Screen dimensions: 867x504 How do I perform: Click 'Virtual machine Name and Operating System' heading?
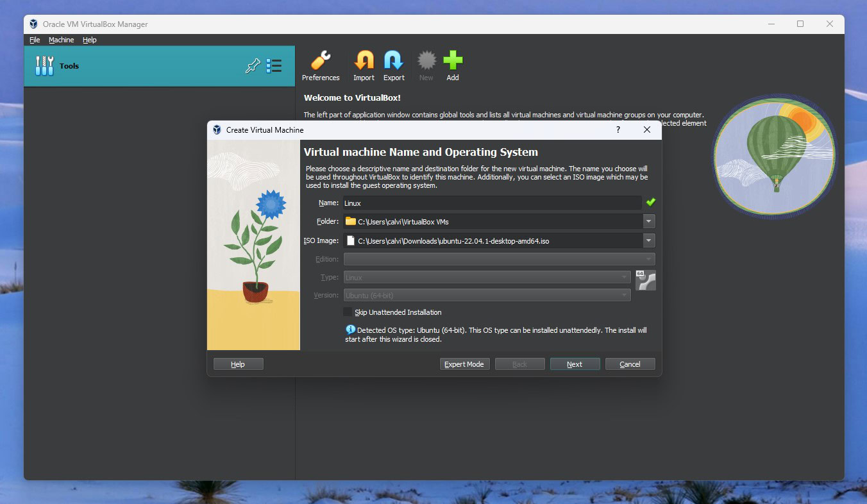click(421, 152)
